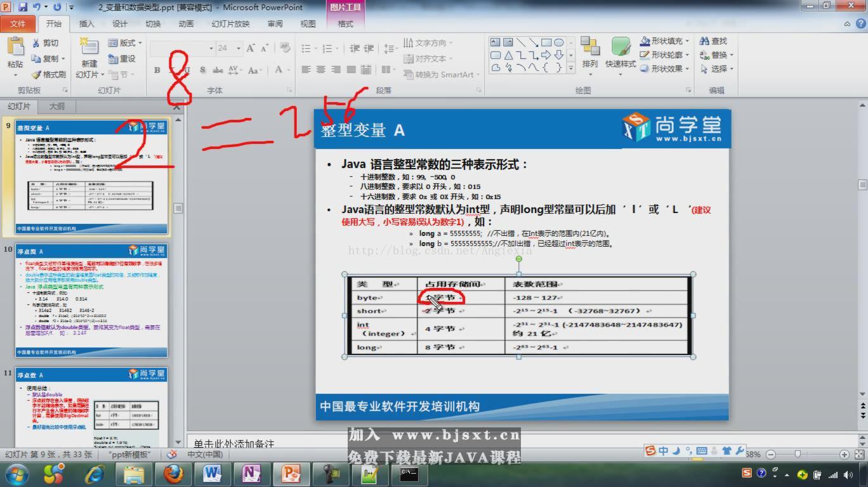Toggle Bold formatting

pos(157,70)
